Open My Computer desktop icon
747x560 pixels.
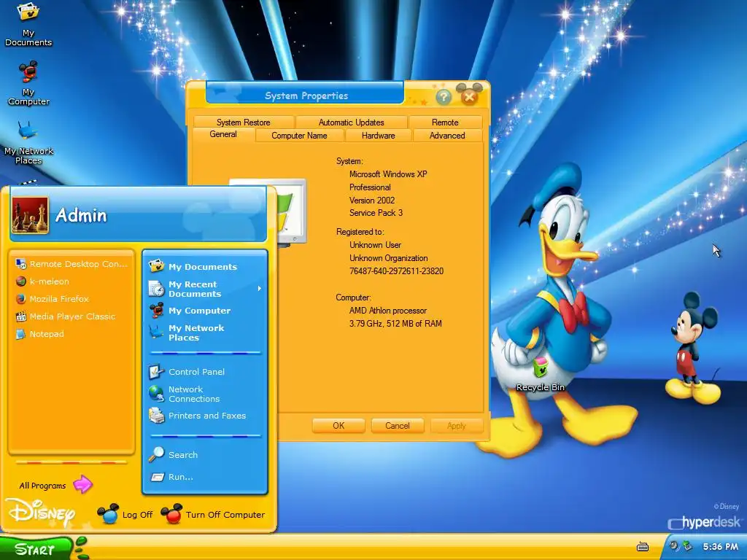(28, 83)
